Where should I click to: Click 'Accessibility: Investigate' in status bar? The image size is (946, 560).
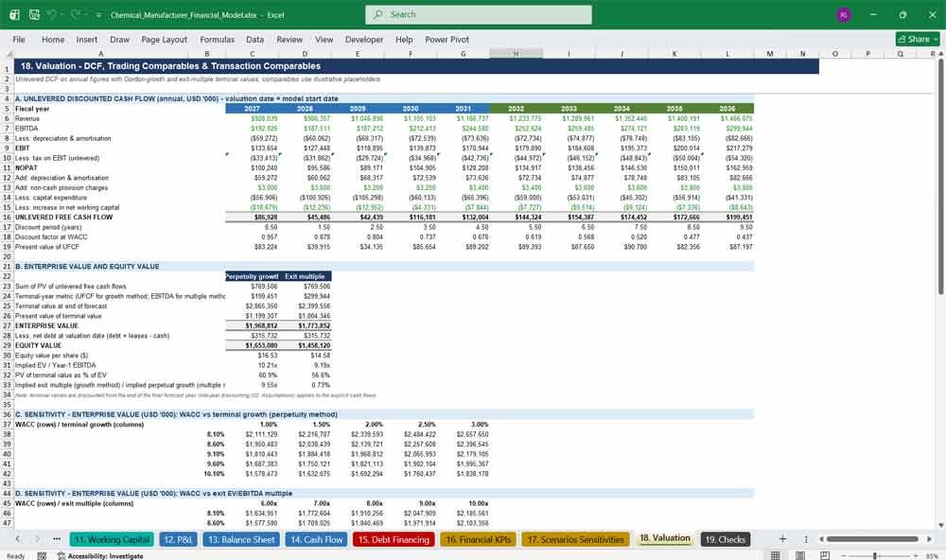100,556
